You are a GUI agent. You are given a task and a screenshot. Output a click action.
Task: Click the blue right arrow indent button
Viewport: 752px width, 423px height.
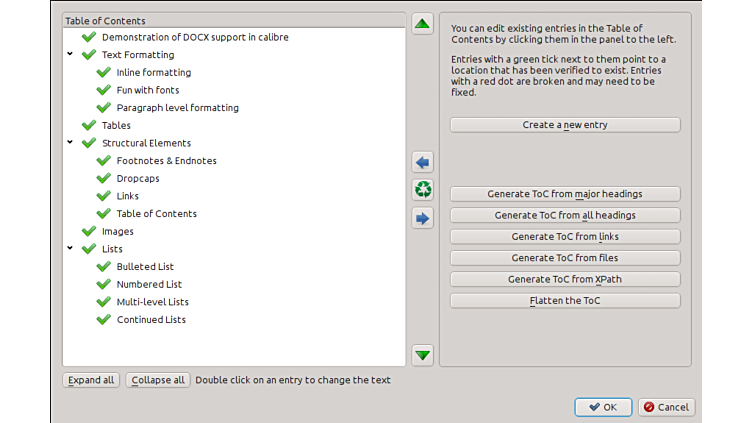tap(422, 218)
